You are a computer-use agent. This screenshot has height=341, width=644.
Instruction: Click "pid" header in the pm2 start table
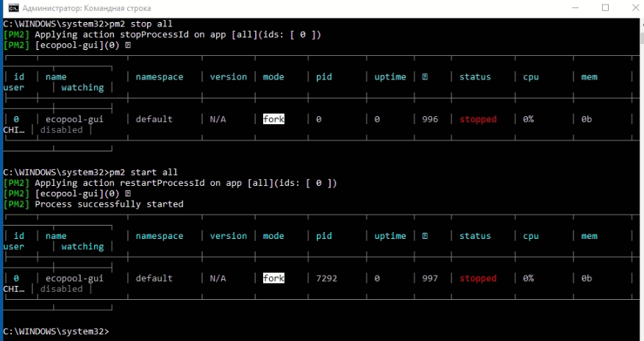click(323, 236)
